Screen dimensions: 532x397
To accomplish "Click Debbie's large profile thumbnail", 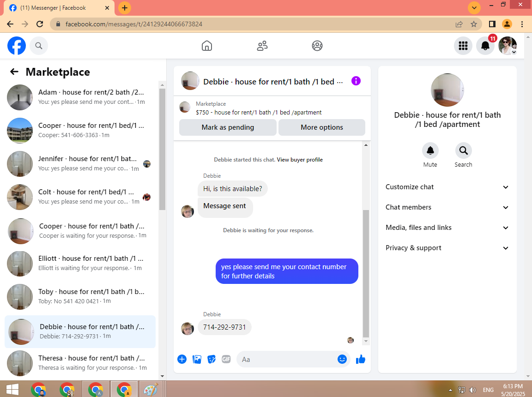I will [447, 90].
